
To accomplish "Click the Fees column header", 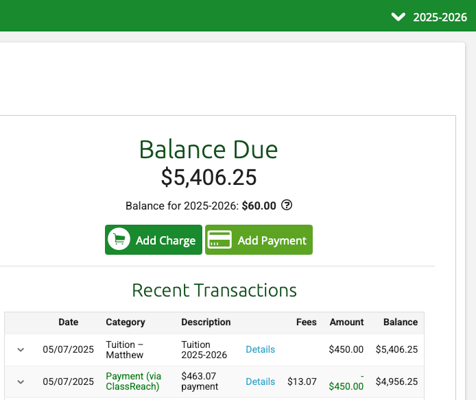I will pos(306,322).
